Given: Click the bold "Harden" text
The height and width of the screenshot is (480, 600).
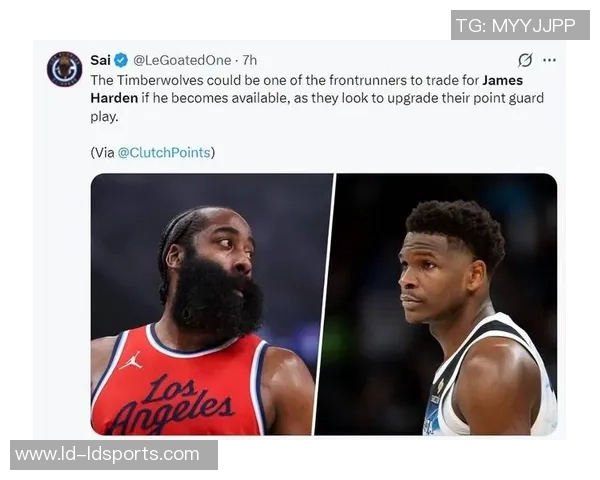Looking at the screenshot, I should [x=114, y=98].
